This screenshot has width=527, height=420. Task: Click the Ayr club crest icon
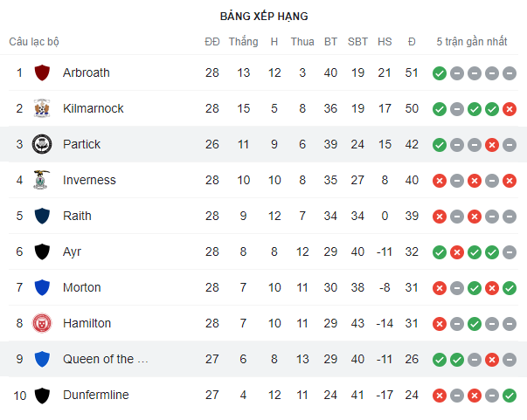42,251
